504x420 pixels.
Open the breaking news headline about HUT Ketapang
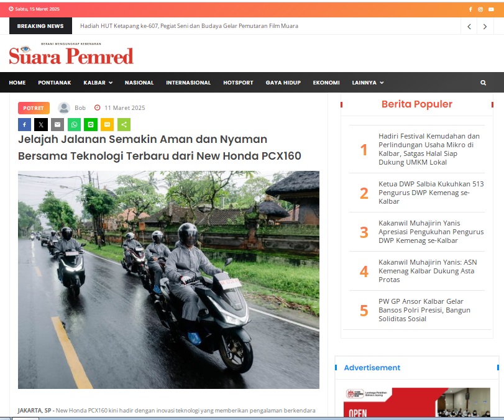pyautogui.click(x=189, y=26)
